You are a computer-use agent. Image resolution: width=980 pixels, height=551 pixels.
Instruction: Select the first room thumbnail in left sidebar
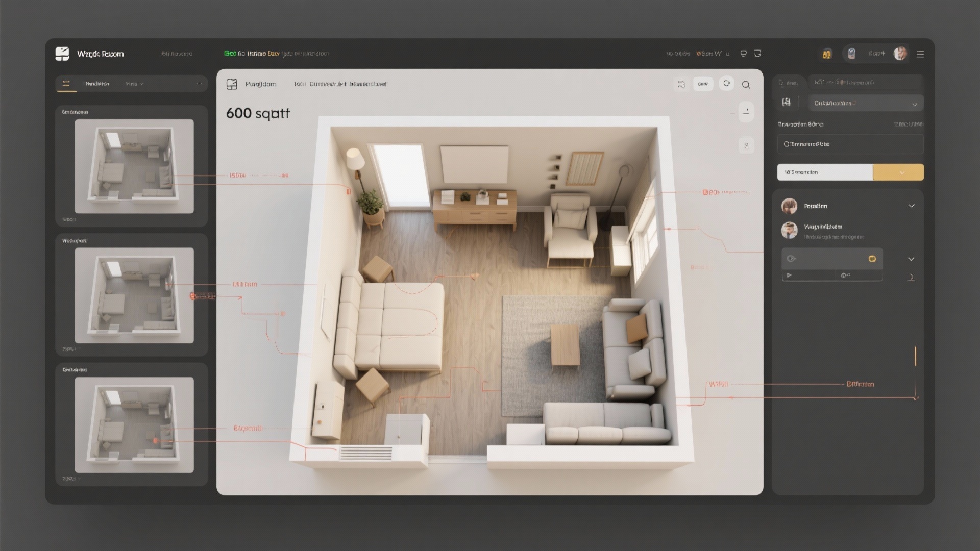pos(134,166)
